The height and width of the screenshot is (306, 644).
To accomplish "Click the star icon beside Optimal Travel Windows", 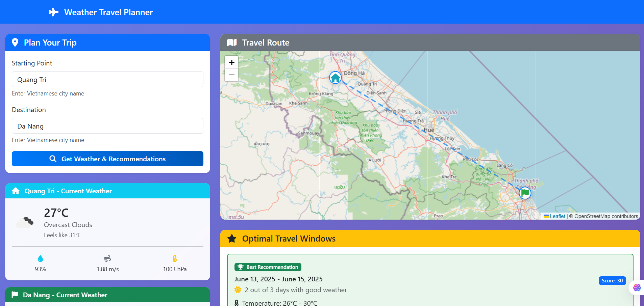I will pyautogui.click(x=232, y=239).
